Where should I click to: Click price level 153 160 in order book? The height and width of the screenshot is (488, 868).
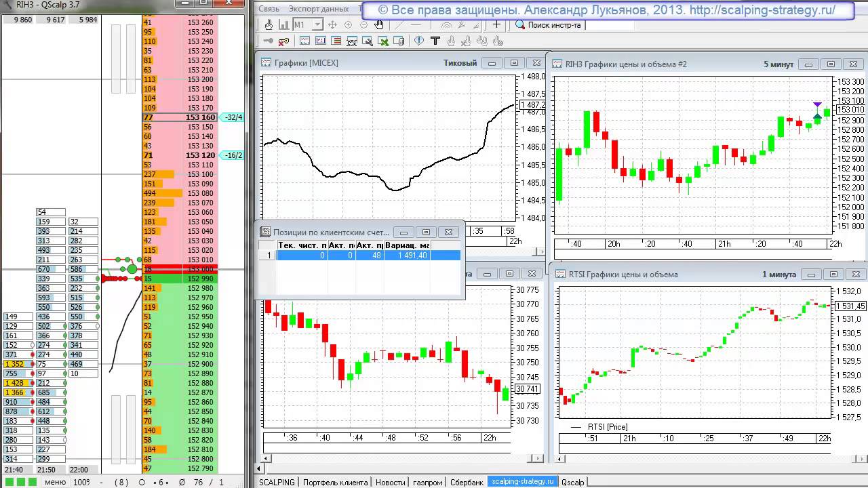point(199,117)
